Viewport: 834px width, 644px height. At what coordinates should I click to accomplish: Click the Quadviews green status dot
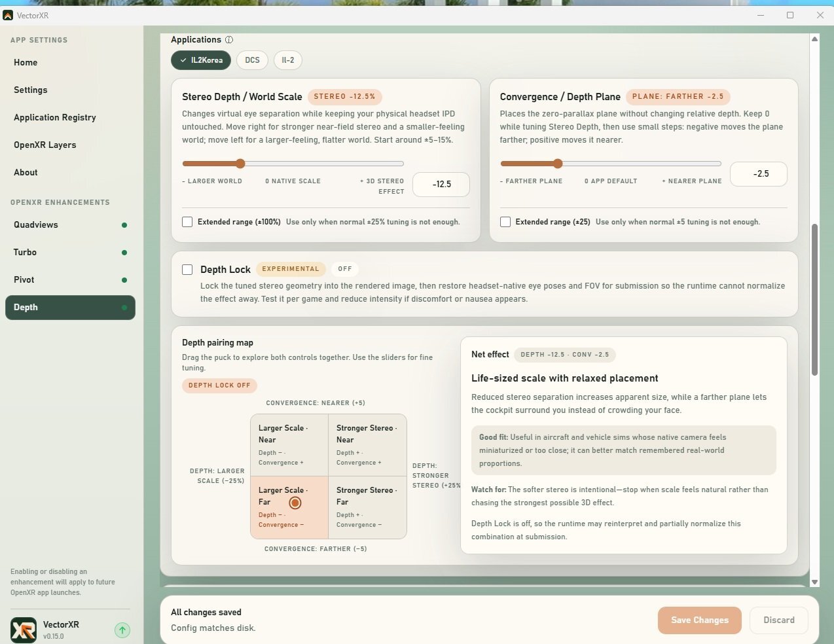(124, 225)
